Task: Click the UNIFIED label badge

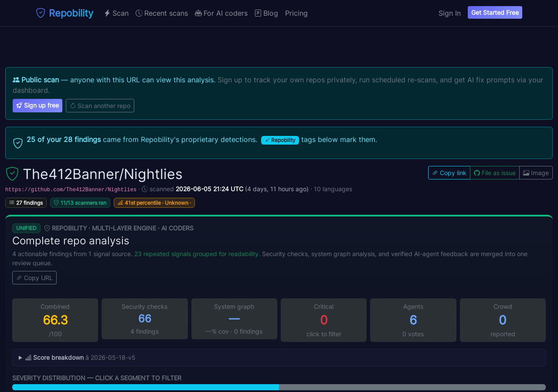Action: point(26,228)
